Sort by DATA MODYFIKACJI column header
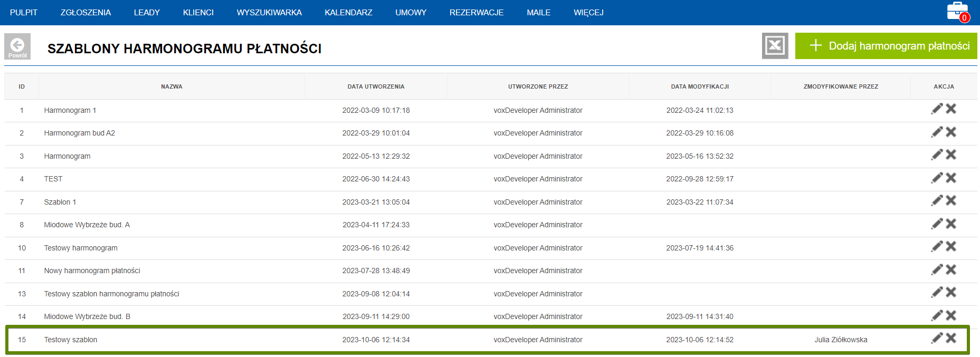 700,86
